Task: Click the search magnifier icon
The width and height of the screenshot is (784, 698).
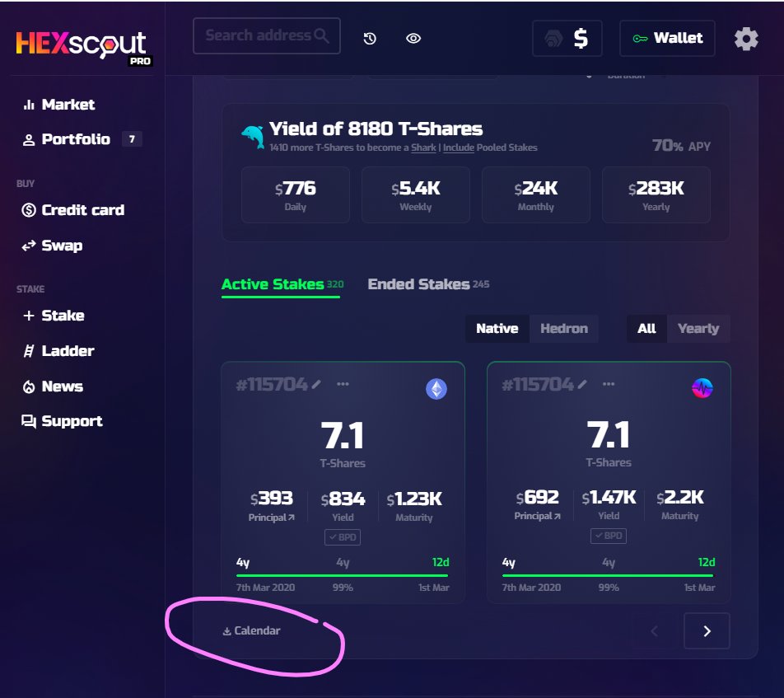Action: pyautogui.click(x=321, y=35)
